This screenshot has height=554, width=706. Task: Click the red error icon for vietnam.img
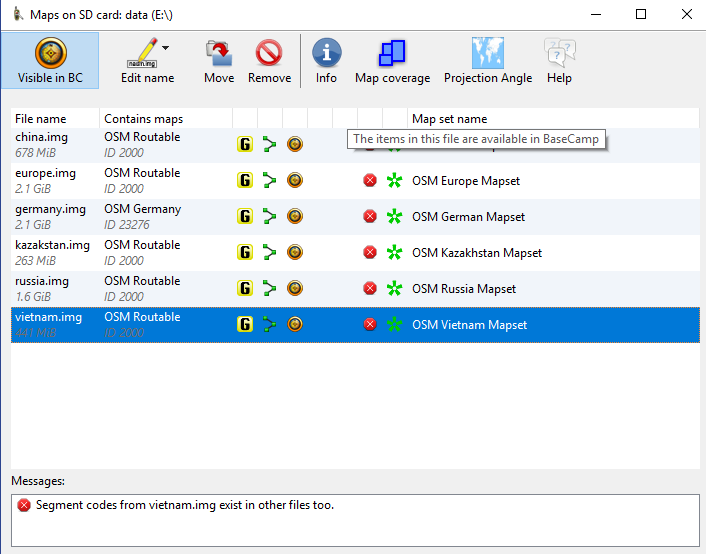pos(370,325)
